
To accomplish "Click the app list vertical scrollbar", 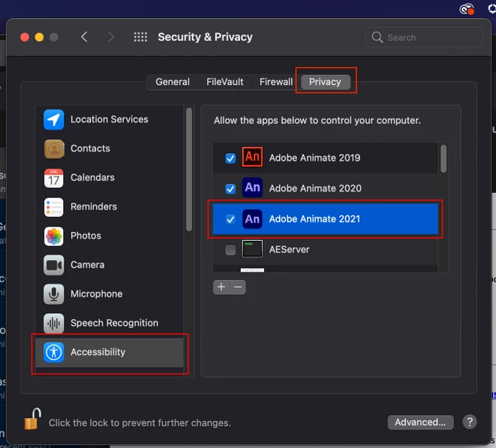I will (x=443, y=159).
